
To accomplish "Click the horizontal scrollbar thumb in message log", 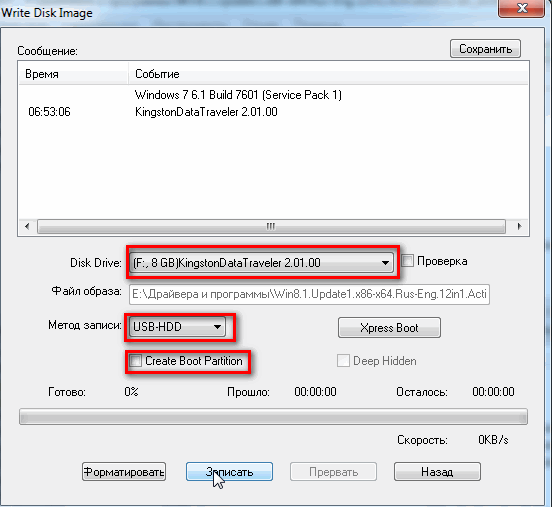I will coord(271,226).
